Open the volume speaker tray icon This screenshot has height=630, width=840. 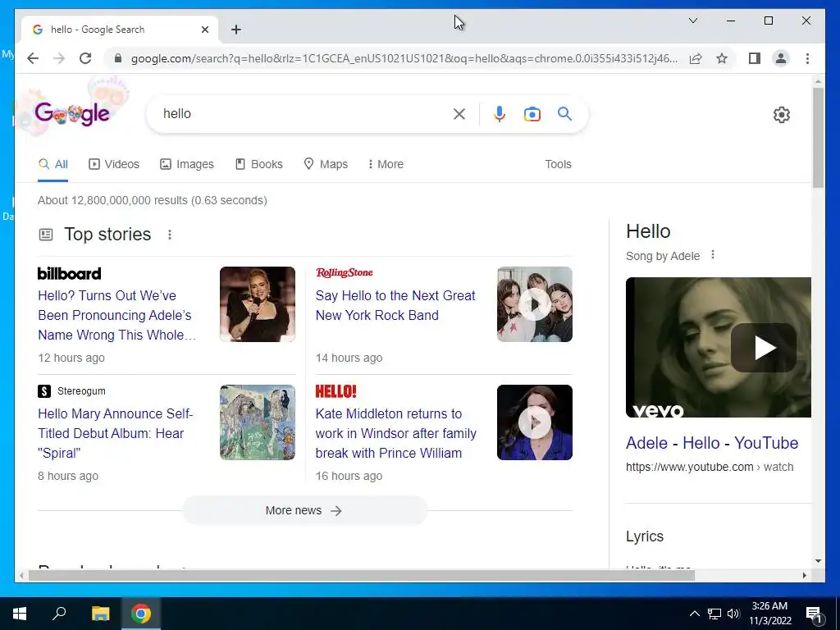click(x=734, y=614)
